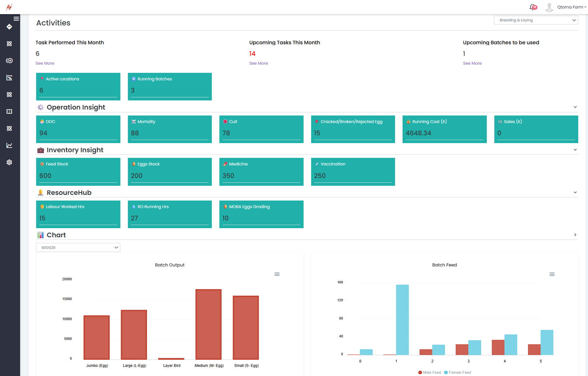Open the B00028 batch dropdown
The width and height of the screenshot is (588, 376).
tap(78, 248)
